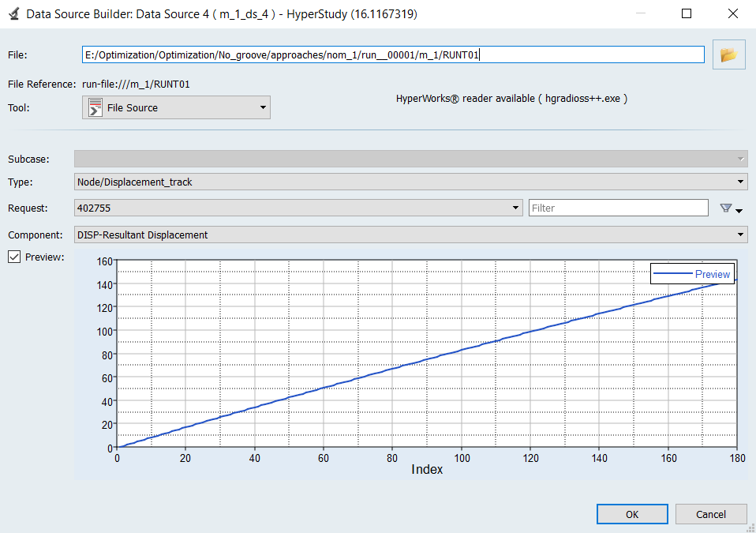Open the Subcase dropdown
The image size is (756, 533).
click(x=411, y=160)
